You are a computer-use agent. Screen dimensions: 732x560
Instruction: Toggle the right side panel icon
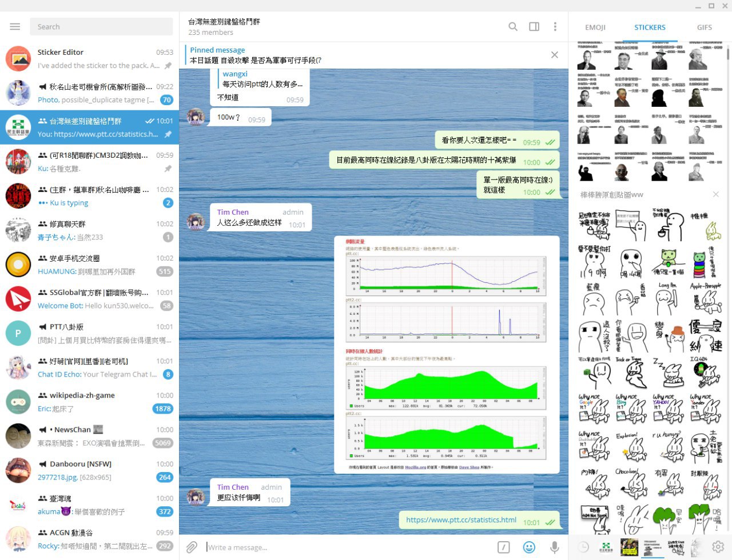[534, 27]
